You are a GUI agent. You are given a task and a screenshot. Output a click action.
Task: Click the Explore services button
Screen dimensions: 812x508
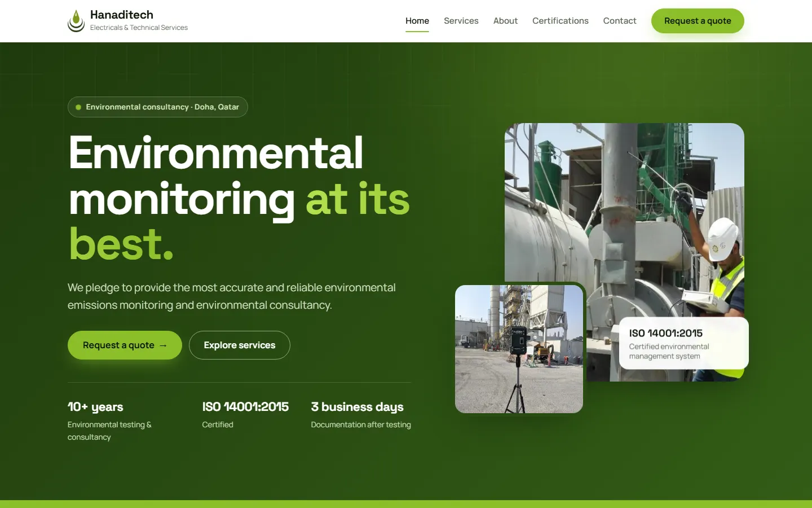pos(240,345)
